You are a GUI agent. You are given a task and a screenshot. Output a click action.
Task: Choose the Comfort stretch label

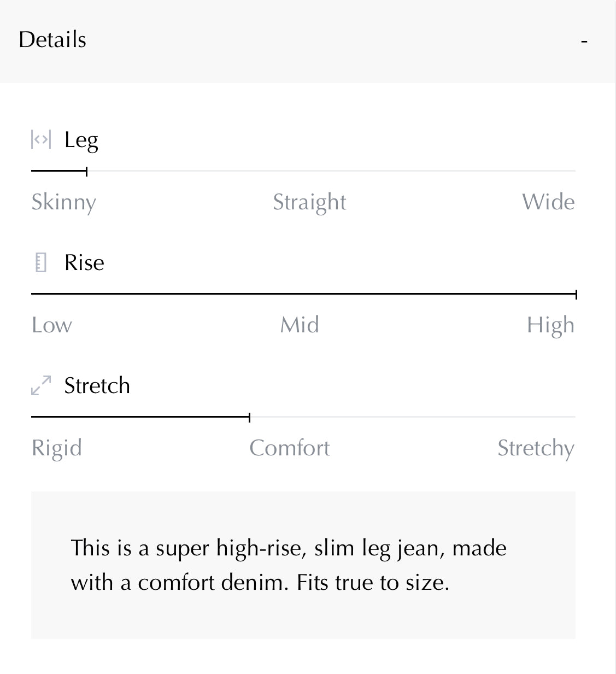[x=290, y=448]
